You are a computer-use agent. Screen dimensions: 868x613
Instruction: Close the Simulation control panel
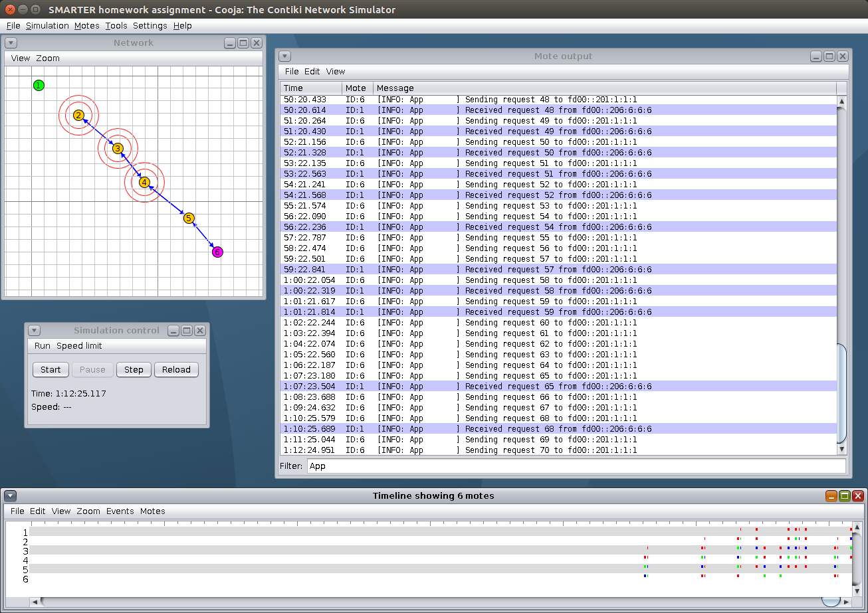pos(199,330)
